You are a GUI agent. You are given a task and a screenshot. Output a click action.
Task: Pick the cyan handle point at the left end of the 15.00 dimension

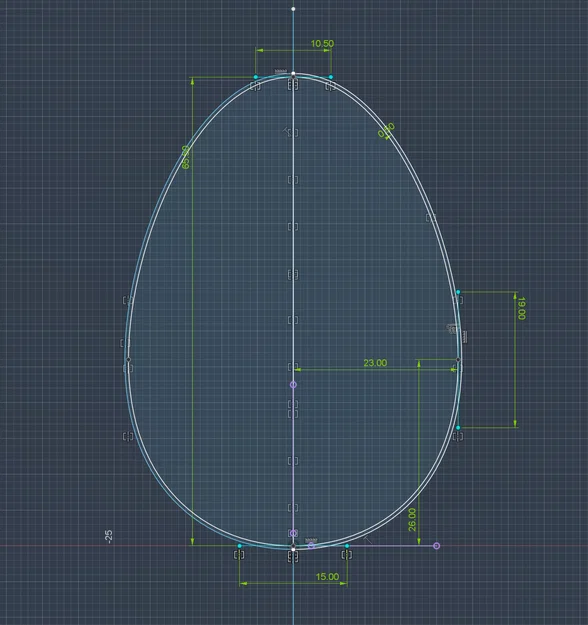point(240,546)
